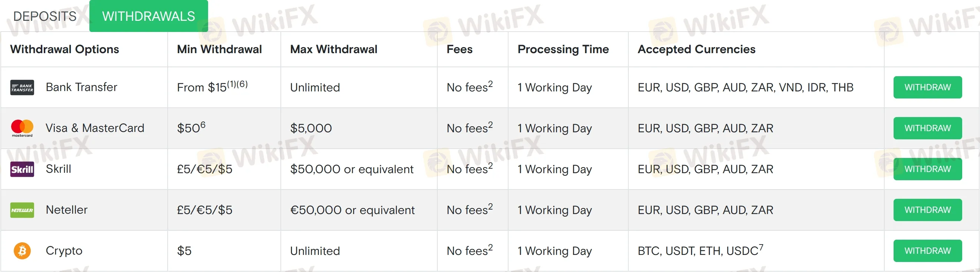This screenshot has height=272, width=980.
Task: Click the Bitcoin crypto icon
Action: 22,251
